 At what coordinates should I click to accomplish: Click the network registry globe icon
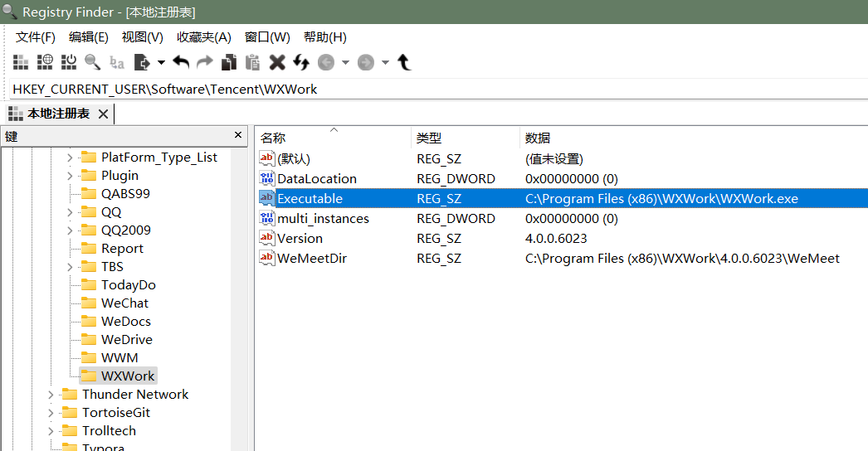click(45, 62)
